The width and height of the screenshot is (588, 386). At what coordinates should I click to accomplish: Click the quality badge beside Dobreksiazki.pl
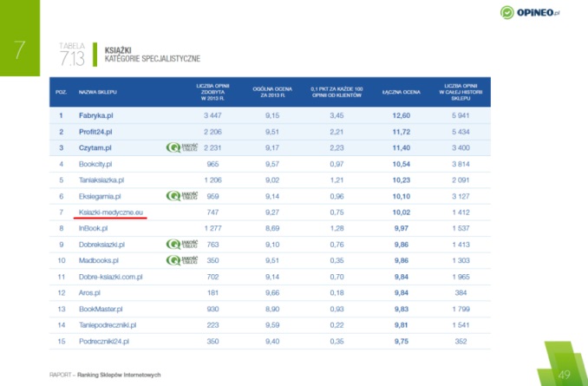click(182, 245)
